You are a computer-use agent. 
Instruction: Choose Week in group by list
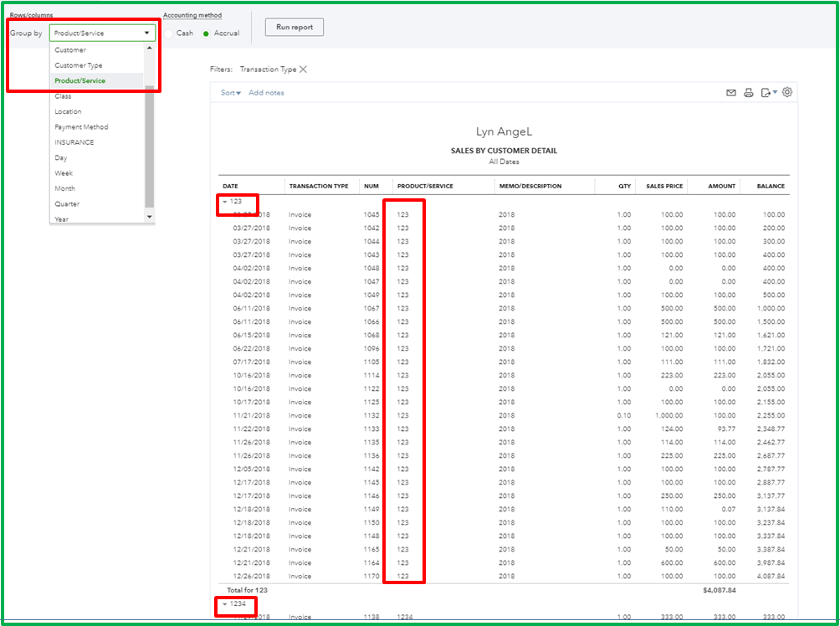pos(64,173)
